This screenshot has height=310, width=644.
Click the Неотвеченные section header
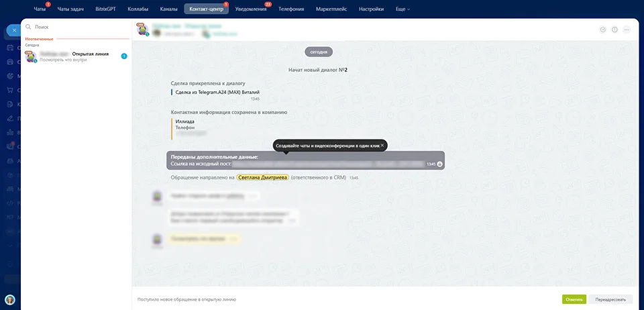[x=40, y=39]
